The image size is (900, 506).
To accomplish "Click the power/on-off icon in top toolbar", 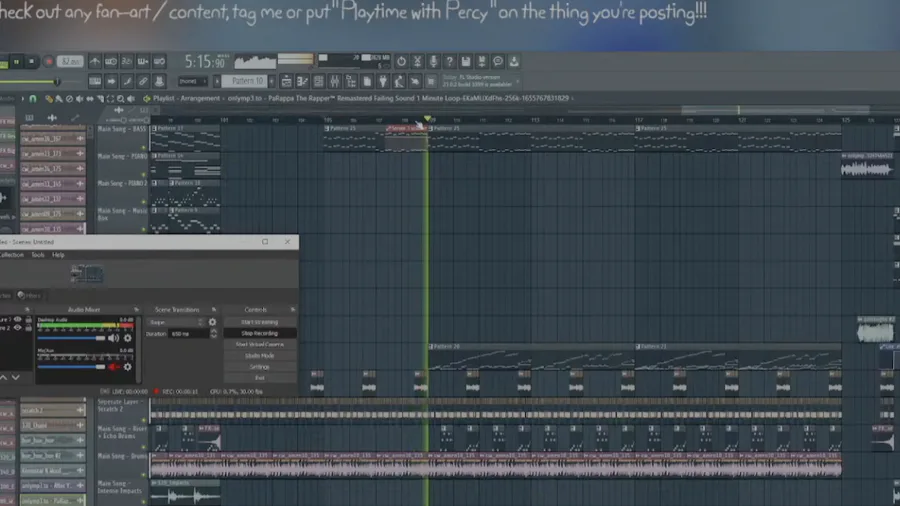I will pyautogui.click(x=401, y=61).
